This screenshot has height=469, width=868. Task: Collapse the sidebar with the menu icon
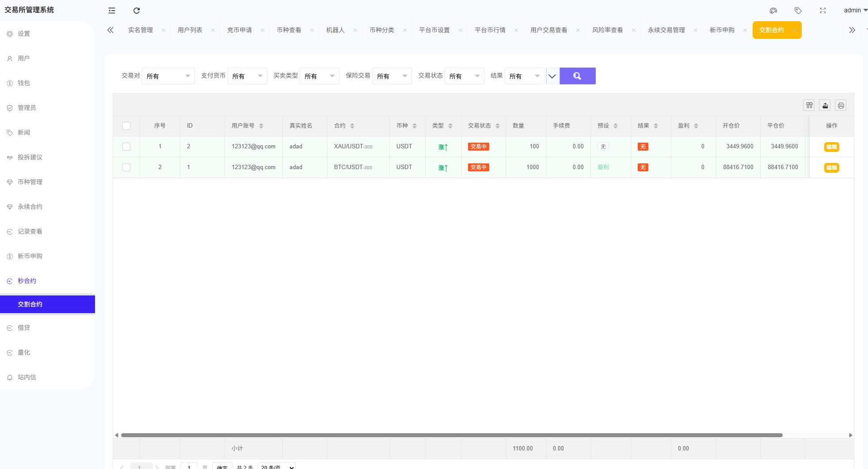pyautogui.click(x=112, y=11)
